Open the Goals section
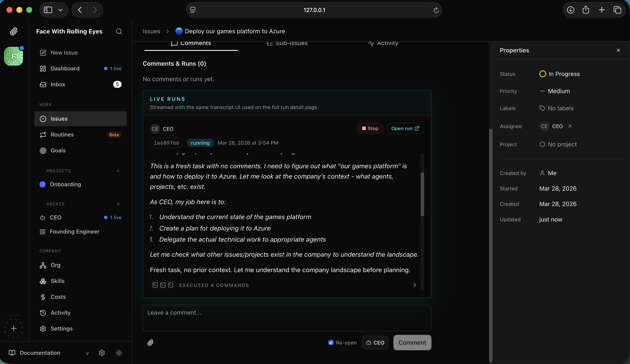Image resolution: width=630 pixels, height=364 pixels. pos(58,150)
